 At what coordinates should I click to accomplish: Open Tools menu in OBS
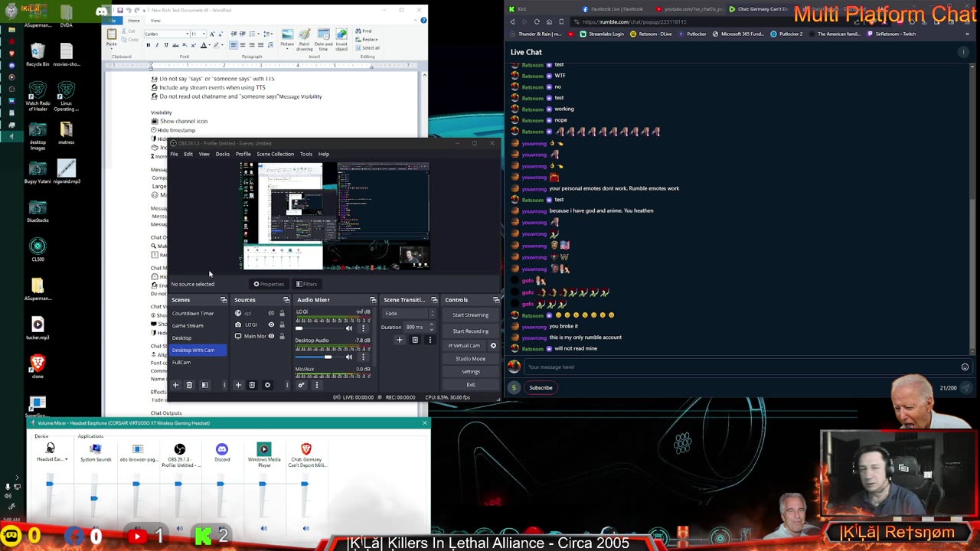(305, 154)
